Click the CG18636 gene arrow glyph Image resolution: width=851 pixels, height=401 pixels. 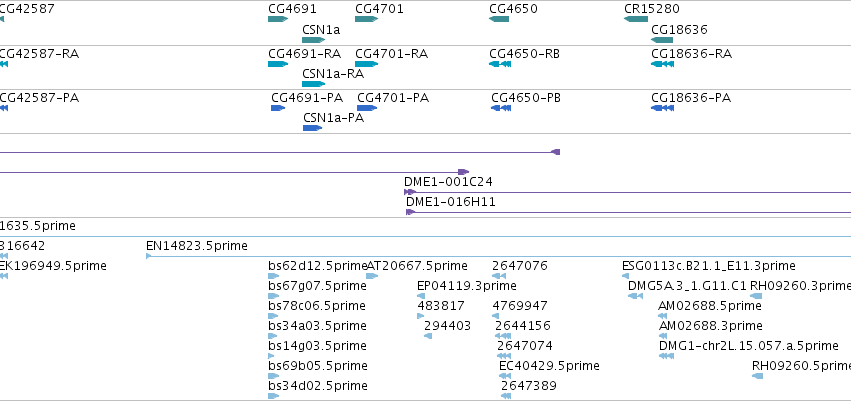(x=662, y=40)
